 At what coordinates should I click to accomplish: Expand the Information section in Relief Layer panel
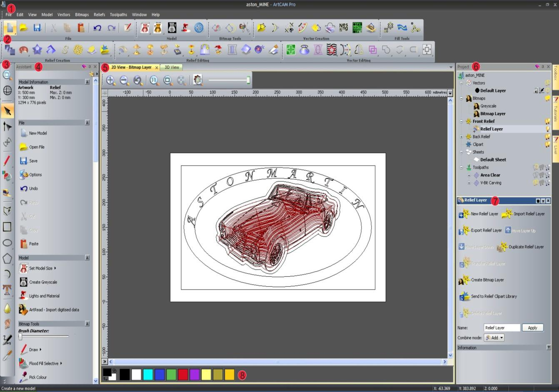(548, 347)
